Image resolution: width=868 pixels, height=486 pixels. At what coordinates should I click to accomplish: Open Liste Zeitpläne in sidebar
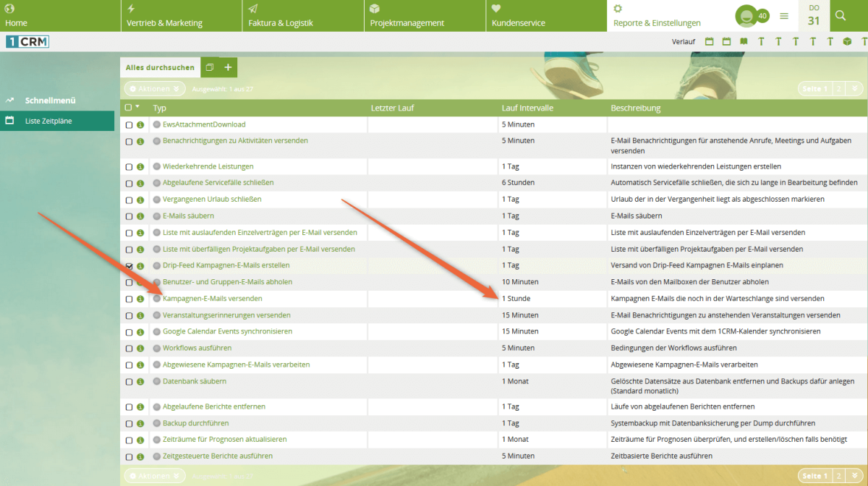(x=57, y=121)
